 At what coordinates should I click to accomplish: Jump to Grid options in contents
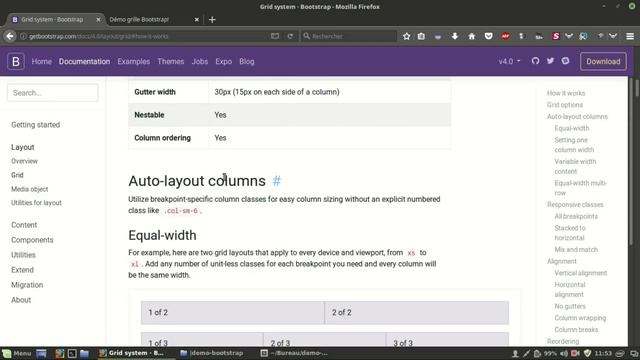(x=565, y=105)
